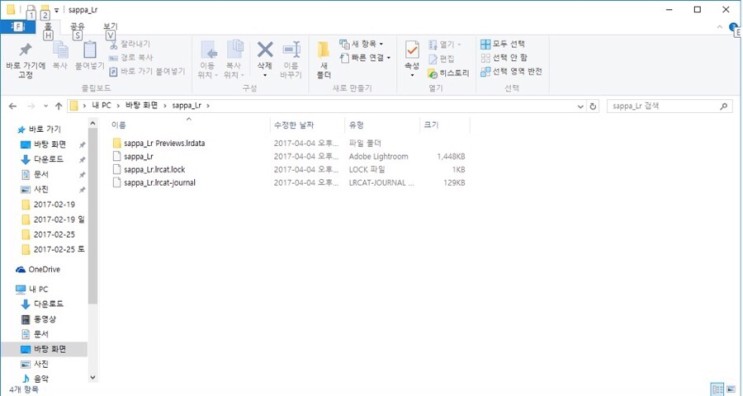Click Open (열기) in the ribbon
Viewport: 743px width, 396px height.
[444, 45]
